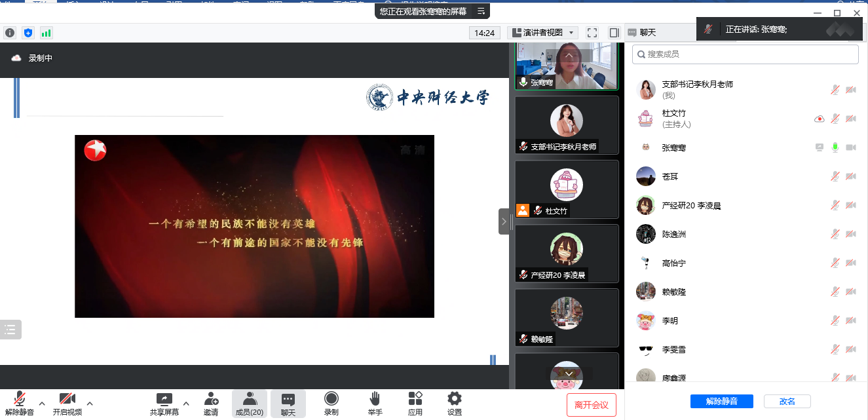Open the 演讲者视图 view dropdown

[x=543, y=33]
